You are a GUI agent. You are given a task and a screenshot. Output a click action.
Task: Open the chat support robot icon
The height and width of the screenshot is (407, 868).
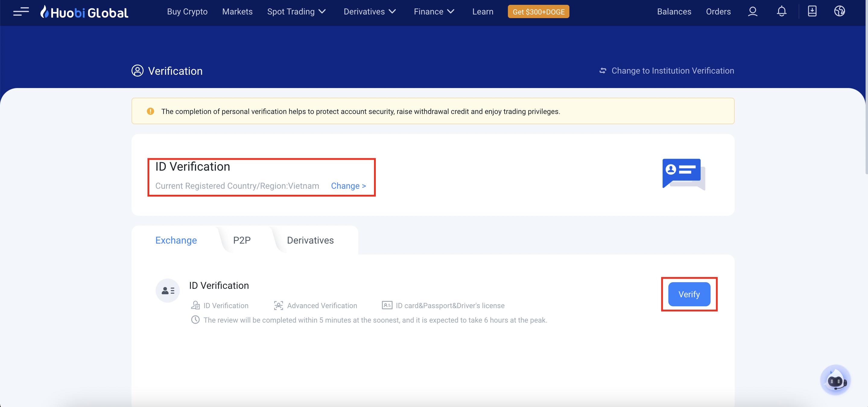pyautogui.click(x=835, y=380)
